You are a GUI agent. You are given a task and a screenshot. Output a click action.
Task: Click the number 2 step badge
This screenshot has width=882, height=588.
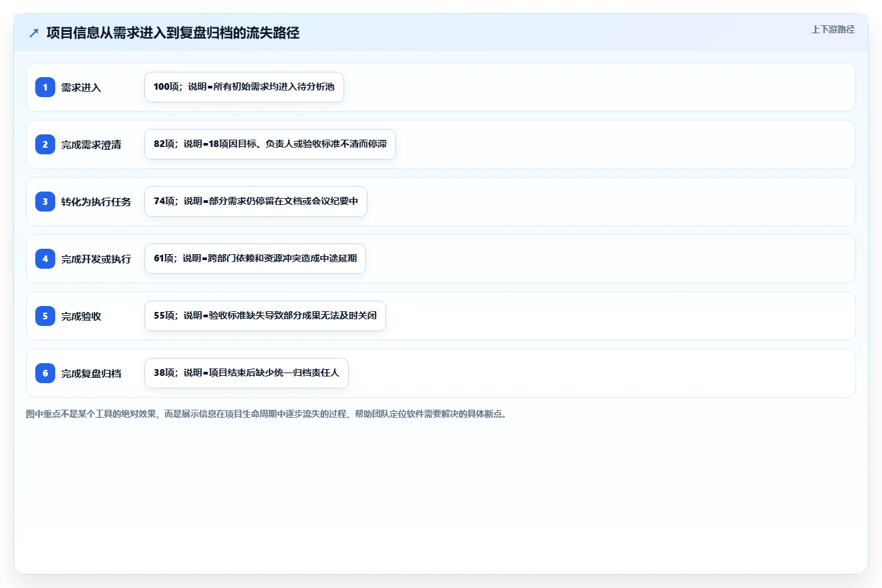[x=45, y=144]
